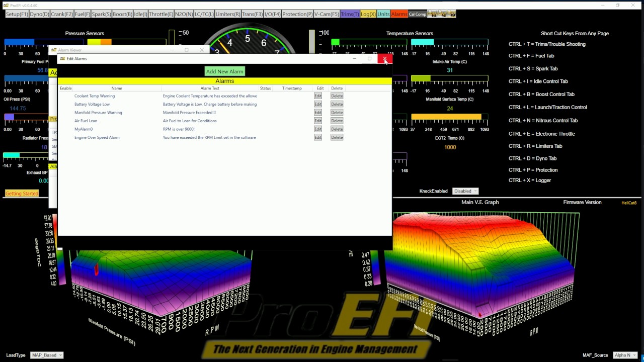
Task: Delete the MyAlarm0 alarm
Action: click(x=337, y=129)
